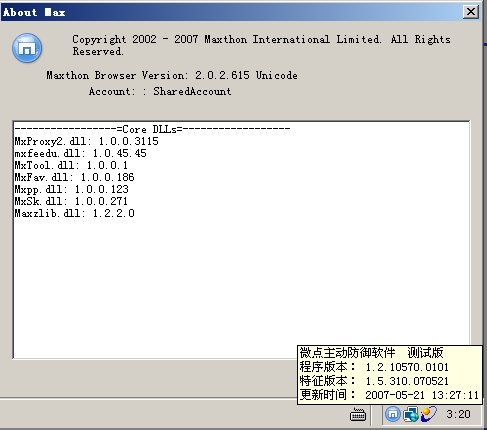
Task: Open the Maxthon icon in the system tray
Action: [x=393, y=414]
